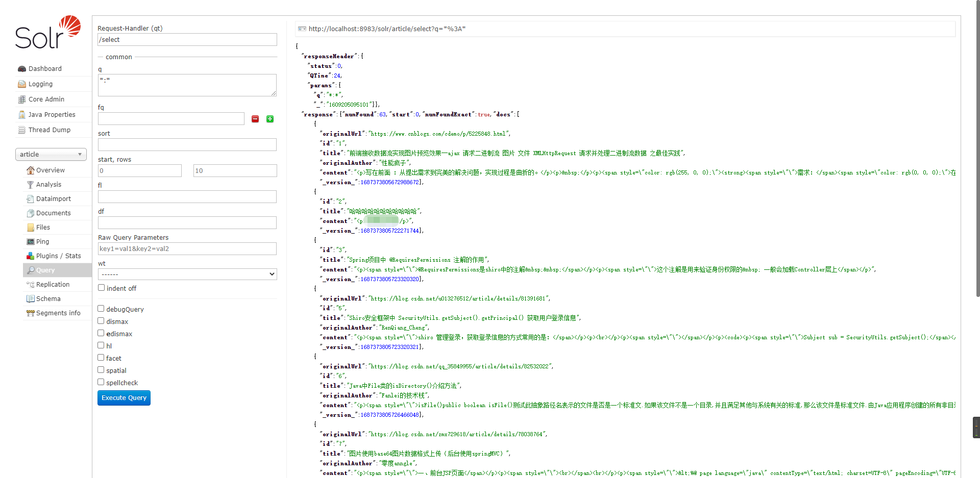Enable the spatial checkbox
Viewport: 980px width, 478px height.
point(101,370)
